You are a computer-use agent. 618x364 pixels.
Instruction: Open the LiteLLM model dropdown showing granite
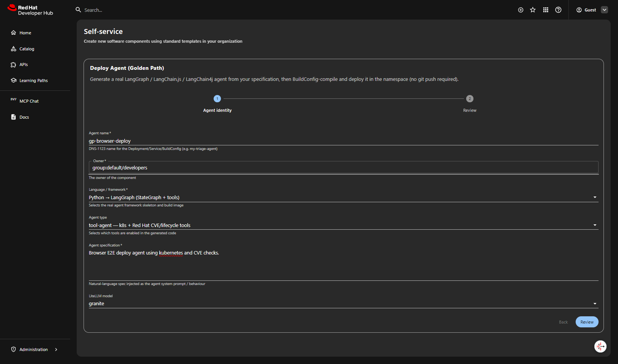[343, 303]
